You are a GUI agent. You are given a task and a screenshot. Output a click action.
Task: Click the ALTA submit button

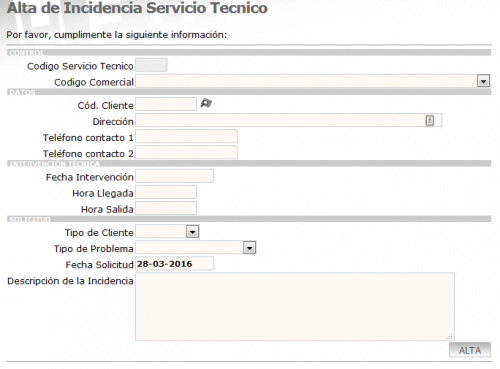(470, 350)
